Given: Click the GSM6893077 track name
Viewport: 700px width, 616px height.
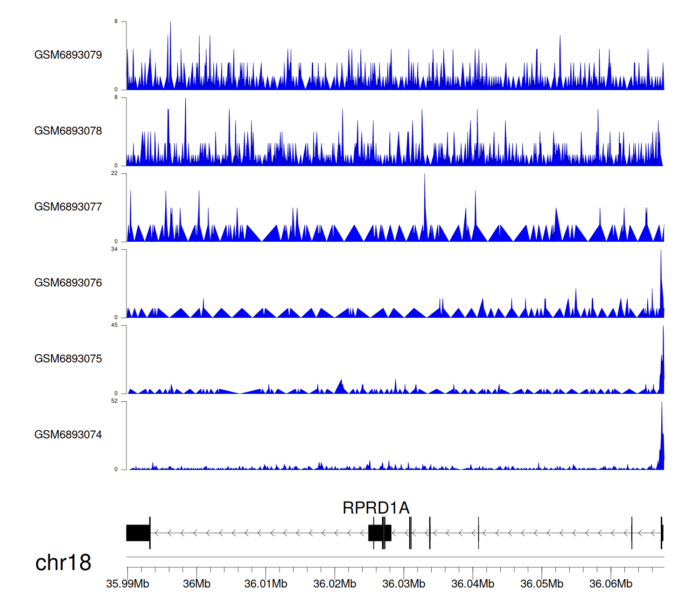Looking at the screenshot, I should 68,207.
